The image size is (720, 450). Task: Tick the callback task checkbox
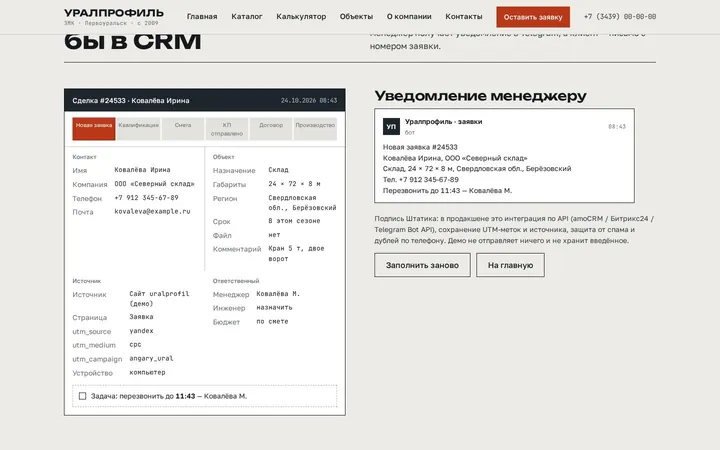(82, 396)
